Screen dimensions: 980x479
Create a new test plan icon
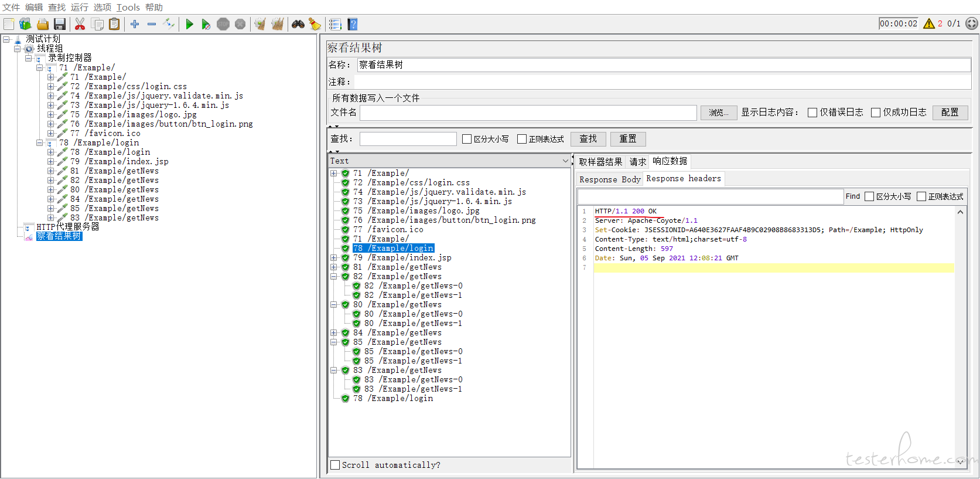tap(9, 24)
